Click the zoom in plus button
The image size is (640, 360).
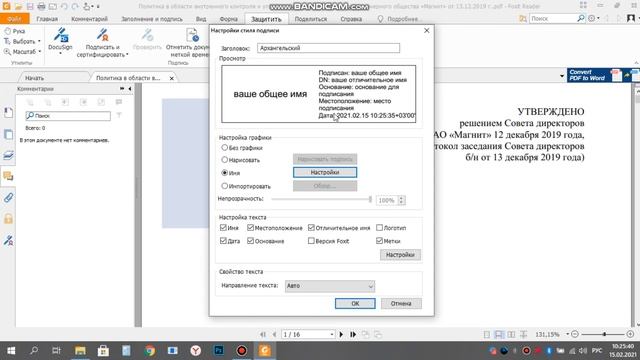click(630, 334)
